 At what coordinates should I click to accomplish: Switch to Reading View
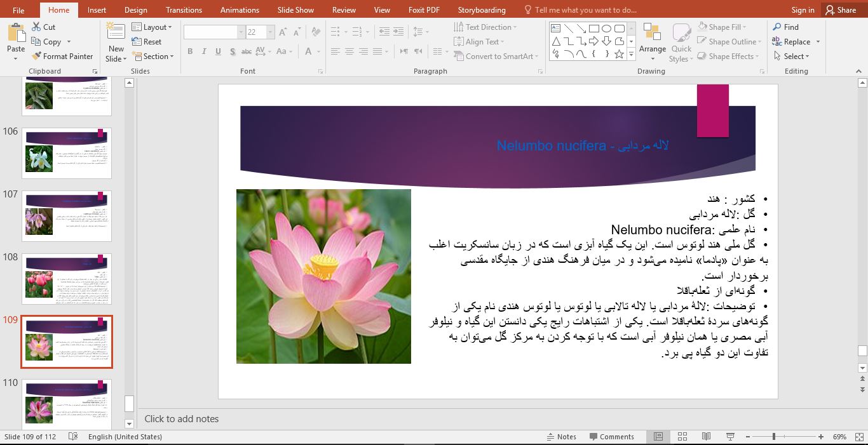(x=706, y=437)
